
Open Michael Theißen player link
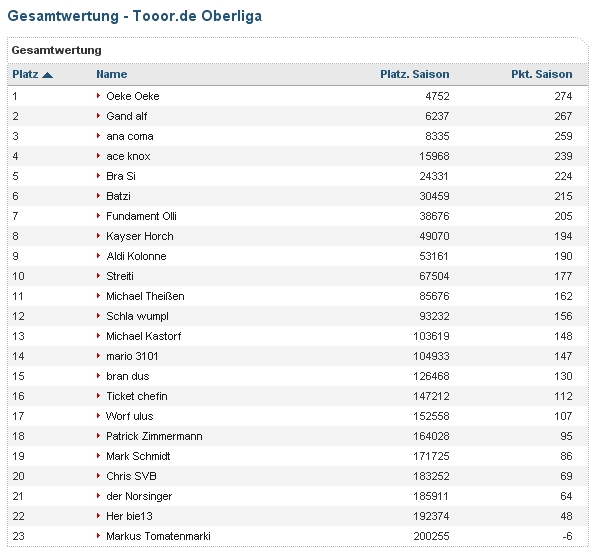click(145, 296)
